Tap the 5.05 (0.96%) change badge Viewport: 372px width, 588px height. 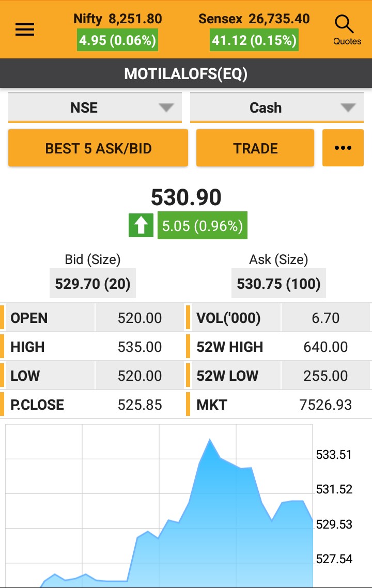202,226
